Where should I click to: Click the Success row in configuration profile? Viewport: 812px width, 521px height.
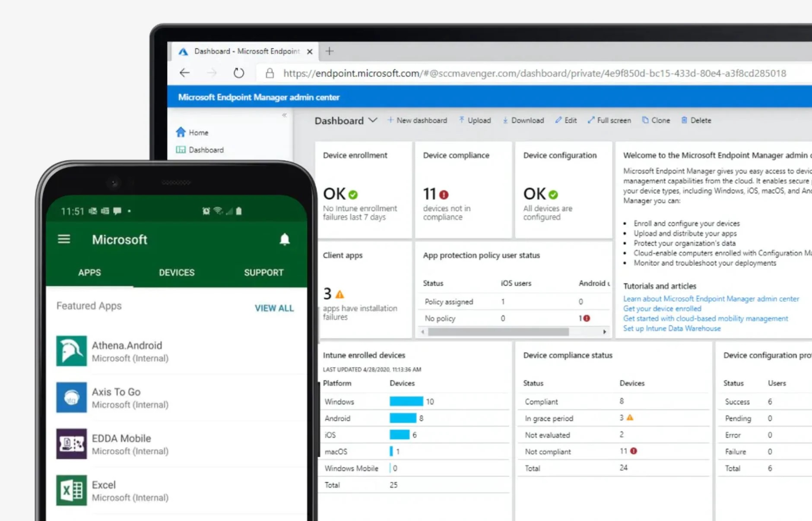tap(765, 401)
